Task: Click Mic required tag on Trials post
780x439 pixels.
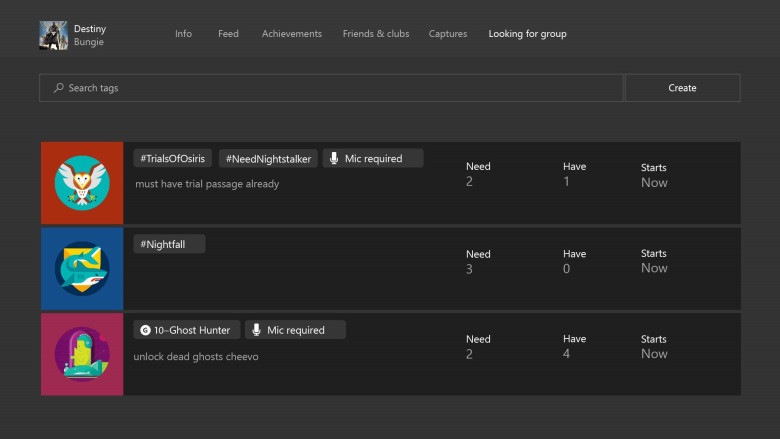Action: pos(373,159)
